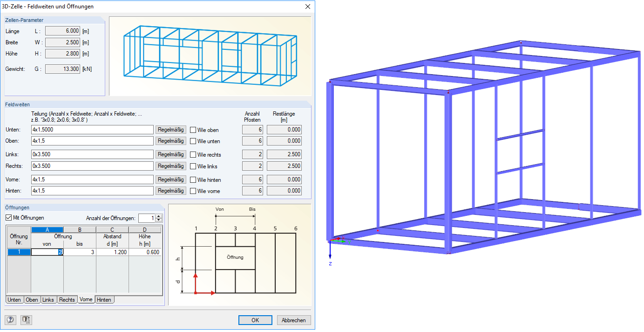
Task: Enable the 'Wie rechts' checkbox
Action: tap(193, 155)
